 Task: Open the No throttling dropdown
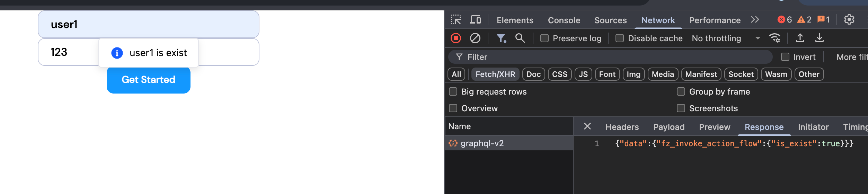click(x=726, y=38)
